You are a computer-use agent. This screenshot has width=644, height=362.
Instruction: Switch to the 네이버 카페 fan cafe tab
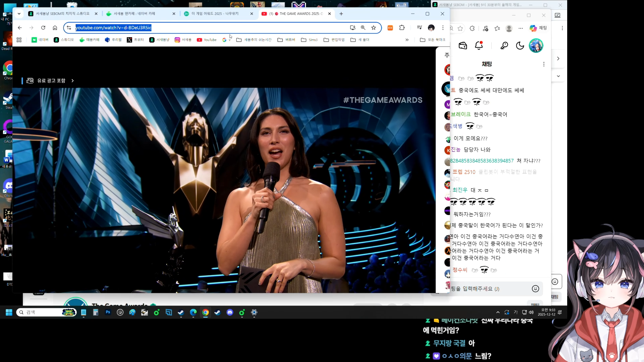click(134, 14)
